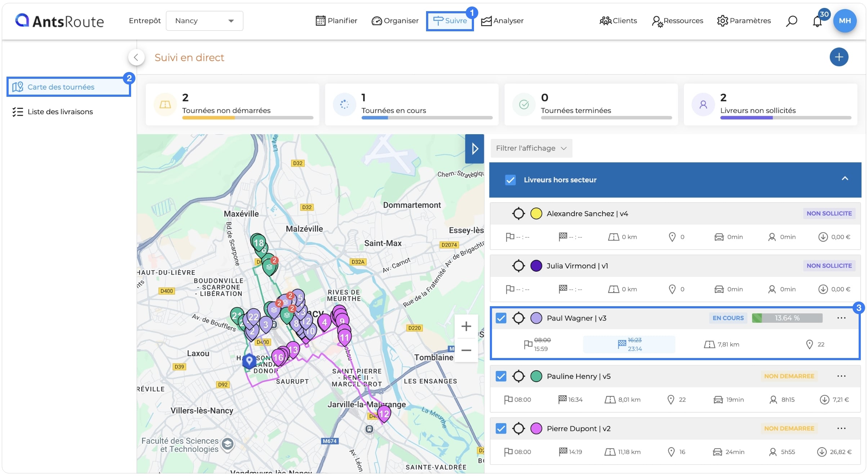Uncheck the Pierre Dupont route checkbox

pyautogui.click(x=501, y=429)
